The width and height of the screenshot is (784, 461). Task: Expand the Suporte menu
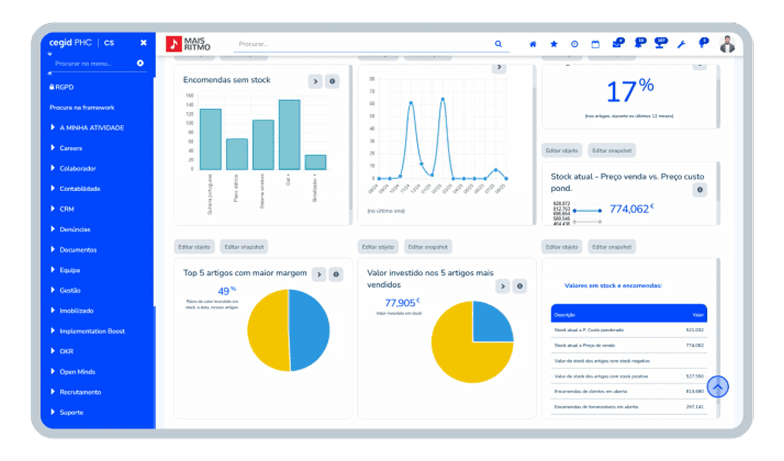67,412
